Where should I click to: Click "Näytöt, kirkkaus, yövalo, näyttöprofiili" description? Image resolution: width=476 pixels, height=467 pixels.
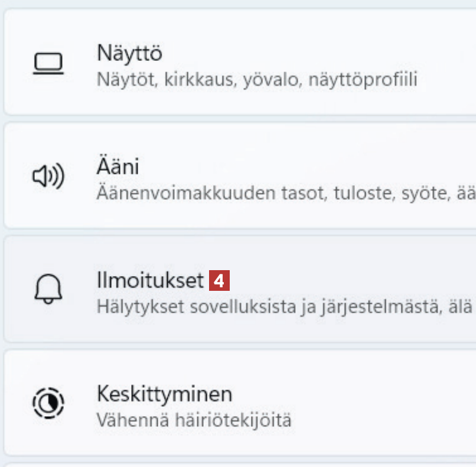tap(257, 79)
